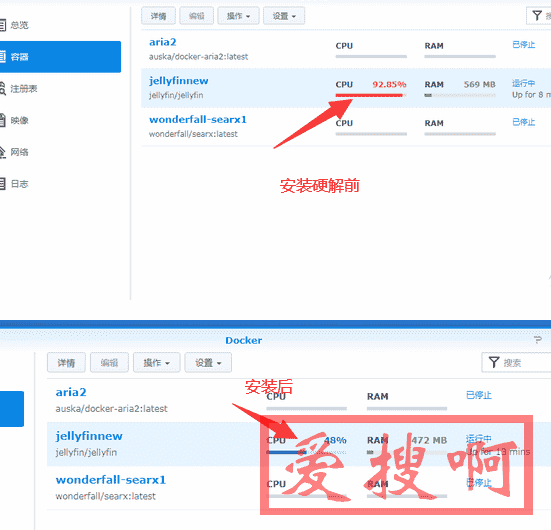Screen dimensions: 551x530
Task: Click 总览 list icon in upper sidebar
Action: [x=3, y=25]
